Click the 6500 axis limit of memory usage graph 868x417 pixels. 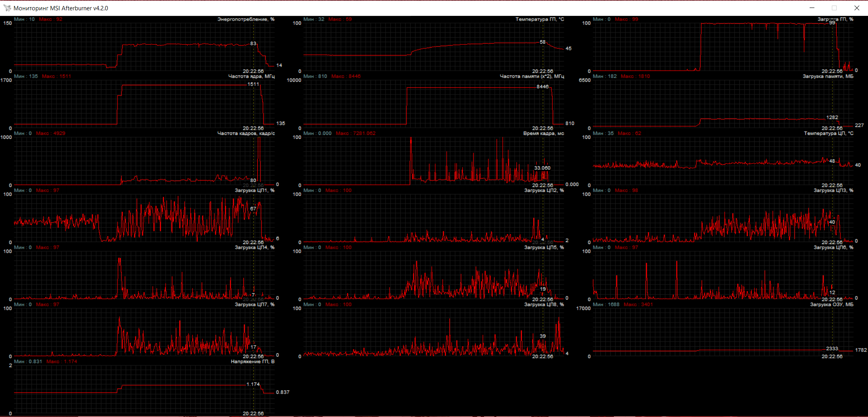click(585, 80)
